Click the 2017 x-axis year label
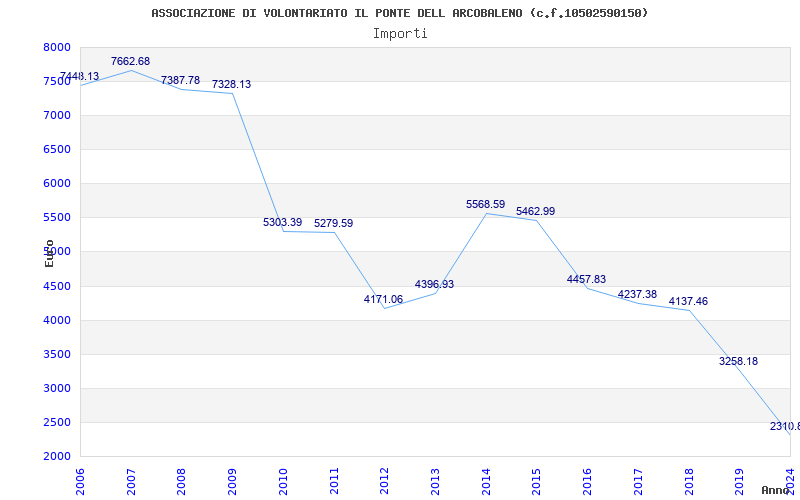Screen dimensions: 800x500 pos(638,481)
